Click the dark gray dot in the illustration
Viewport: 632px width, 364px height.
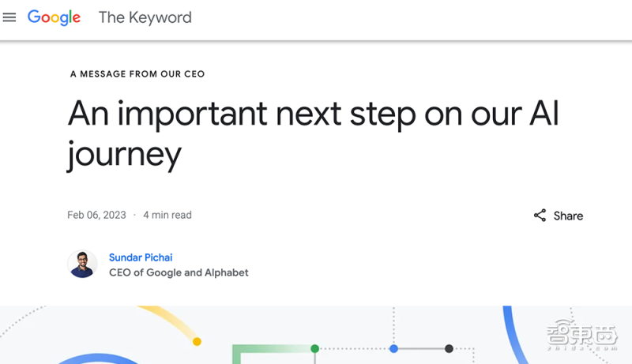(449, 348)
